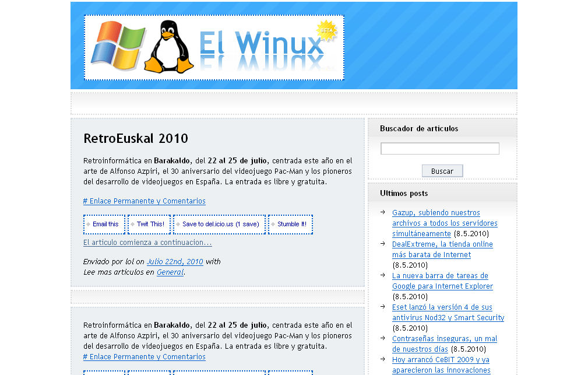
Task: Click the El Winux logo banner
Action: 214,48
